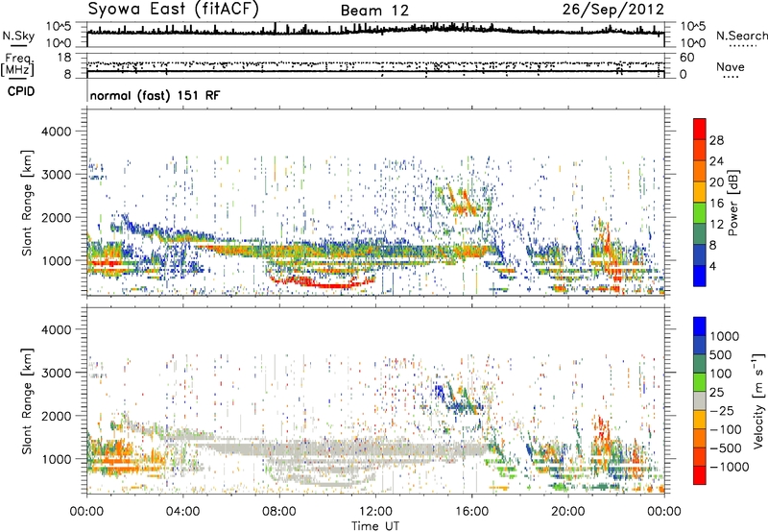Click the "Velocity [m s-1]" color bar title
The height and width of the screenshot is (532, 768).
[758, 400]
